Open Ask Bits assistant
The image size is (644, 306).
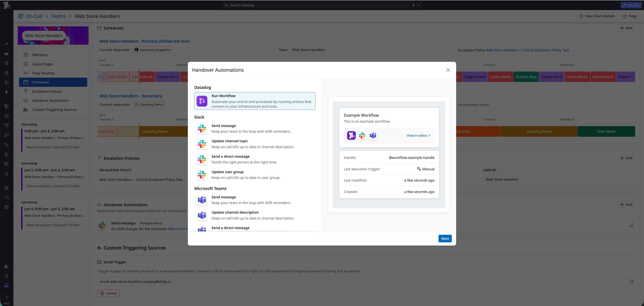pos(631,5)
